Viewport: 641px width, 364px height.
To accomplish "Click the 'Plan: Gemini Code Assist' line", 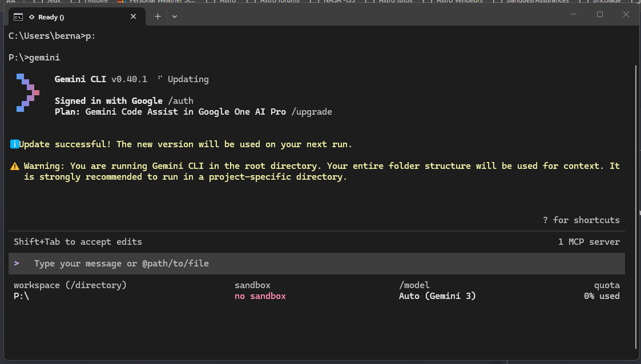I will 193,112.
